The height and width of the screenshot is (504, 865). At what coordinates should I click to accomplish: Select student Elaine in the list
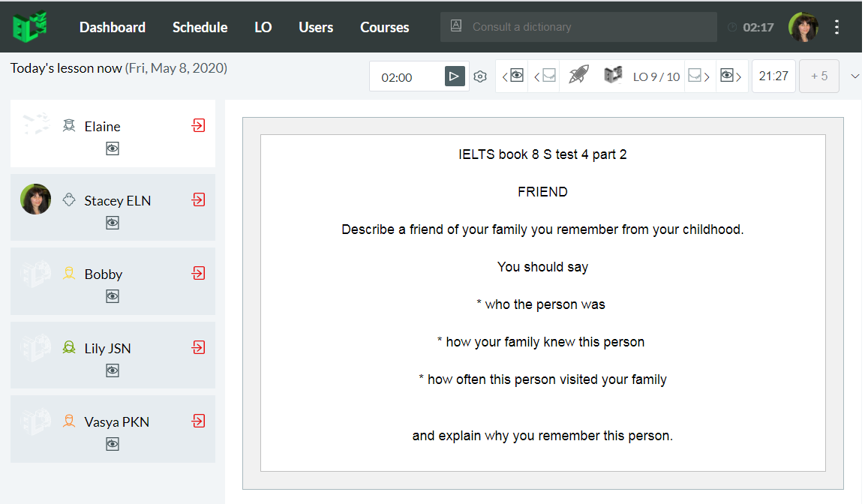point(113,133)
